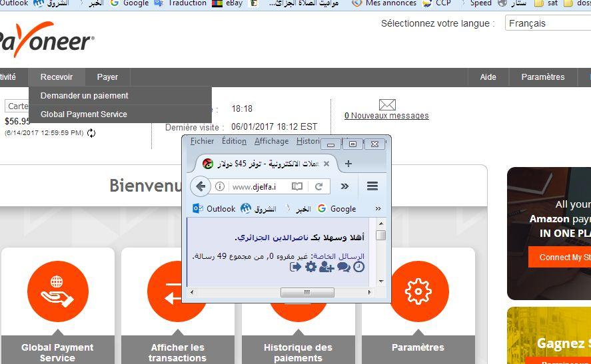
Task: Open Paramètres orange gear circle
Action: [420, 291]
